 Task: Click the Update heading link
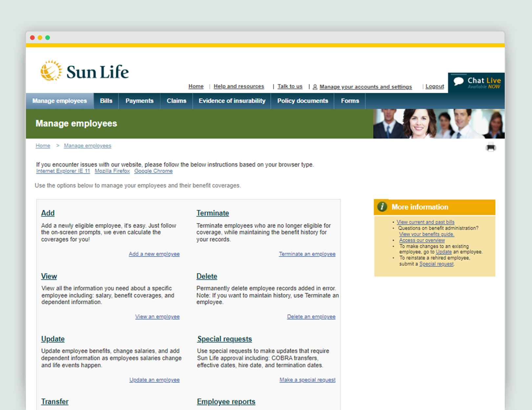(53, 339)
